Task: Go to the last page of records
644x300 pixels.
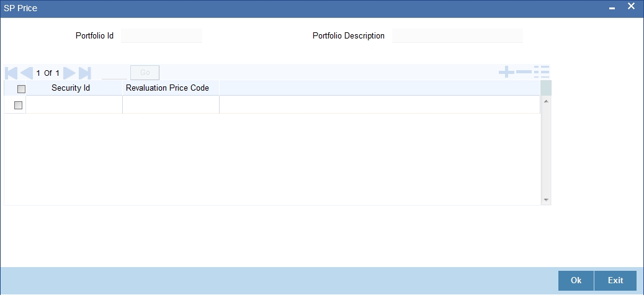Action: (x=84, y=73)
